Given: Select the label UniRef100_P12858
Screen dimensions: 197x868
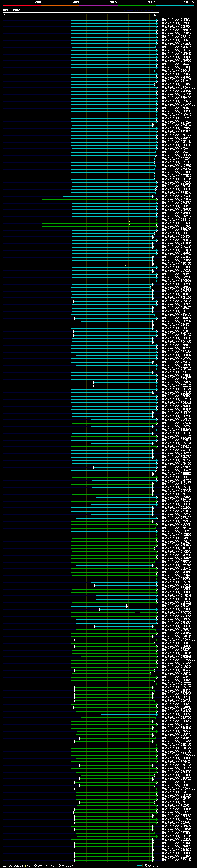Looking at the screenshot, I should click(x=177, y=84).
